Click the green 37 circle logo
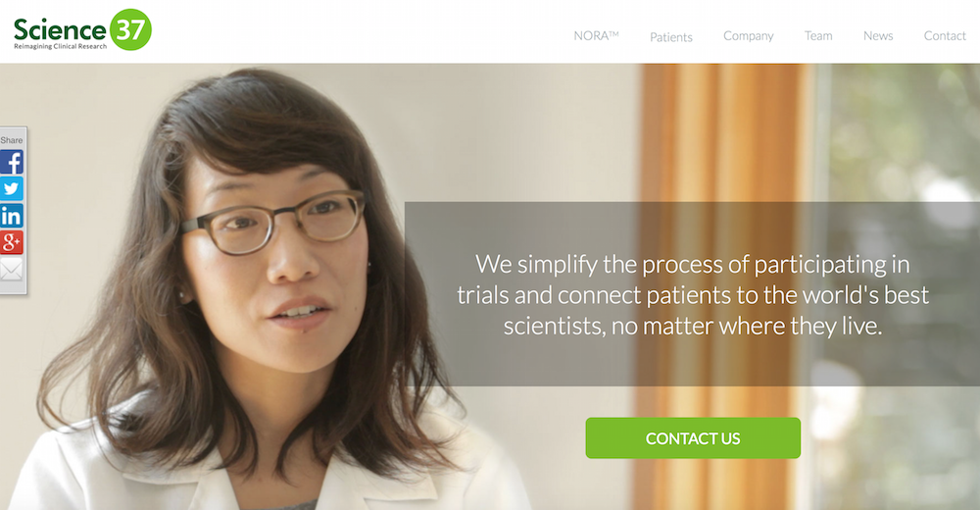This screenshot has height=510, width=980. coord(130,29)
